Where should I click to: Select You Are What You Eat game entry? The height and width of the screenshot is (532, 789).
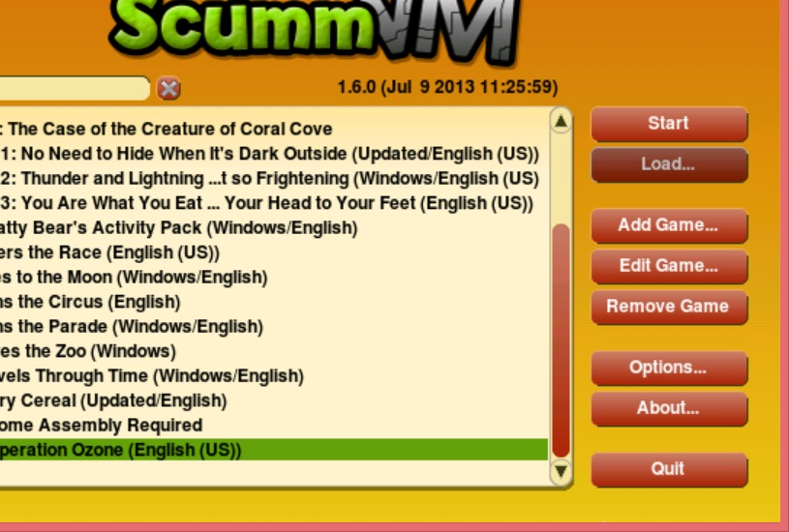274,202
